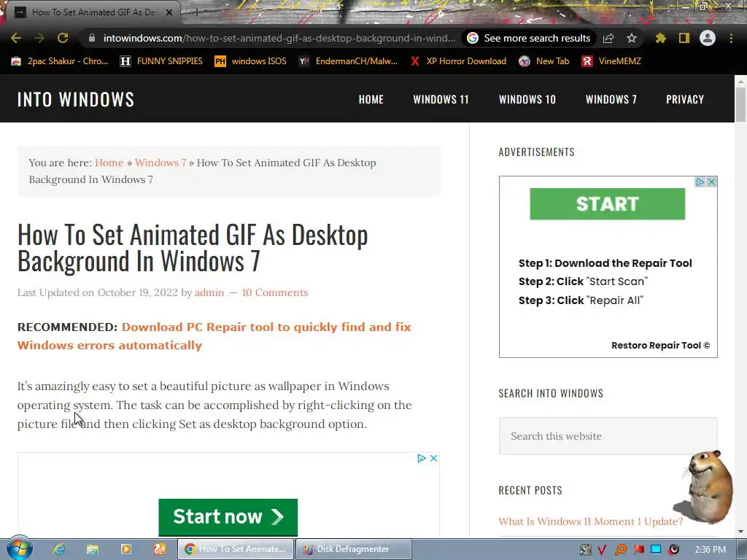This screenshot has width=747, height=560.
Task: Open What Is Windows 11 Moment 1 Update post
Action: (x=591, y=521)
